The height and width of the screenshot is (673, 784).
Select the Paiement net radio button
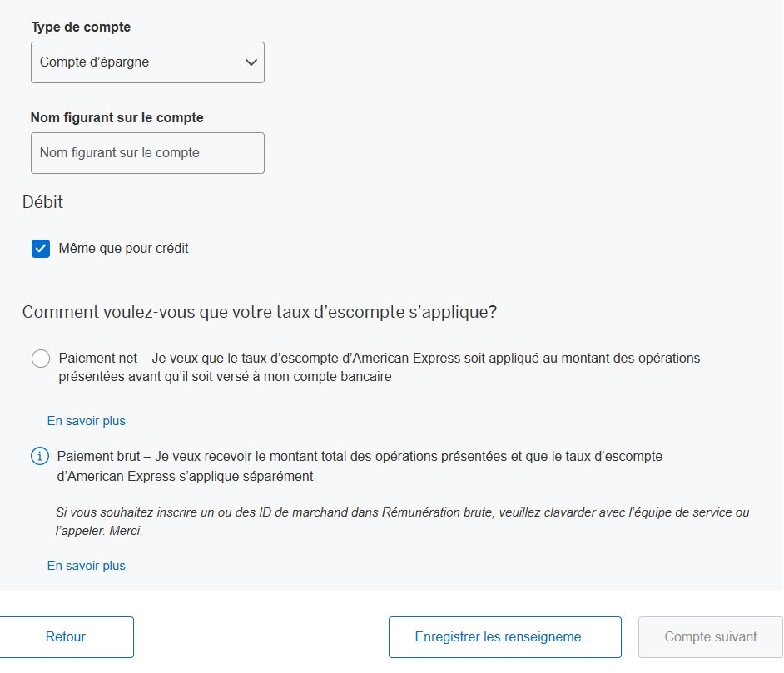pyautogui.click(x=41, y=359)
